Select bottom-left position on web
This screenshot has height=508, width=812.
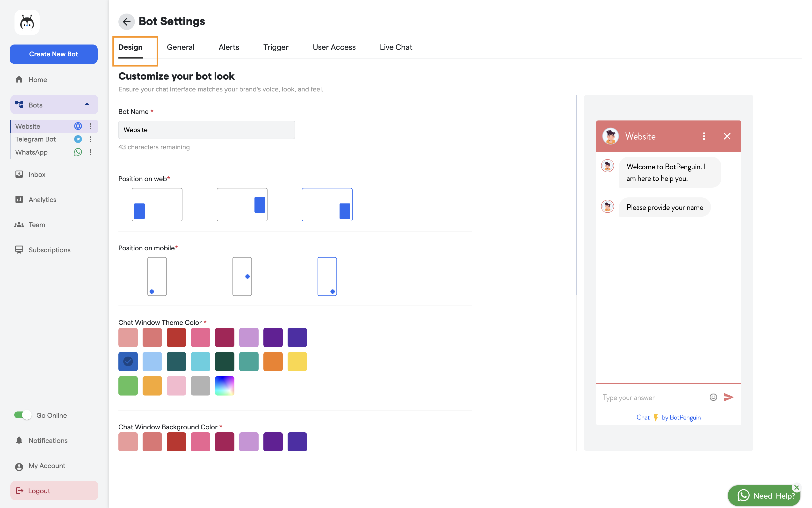[x=157, y=205]
